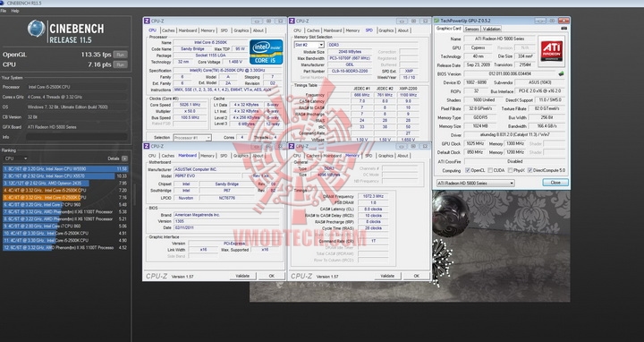Click Validate in CPU-Z Mainboard window
644x342 pixels.
point(242,276)
